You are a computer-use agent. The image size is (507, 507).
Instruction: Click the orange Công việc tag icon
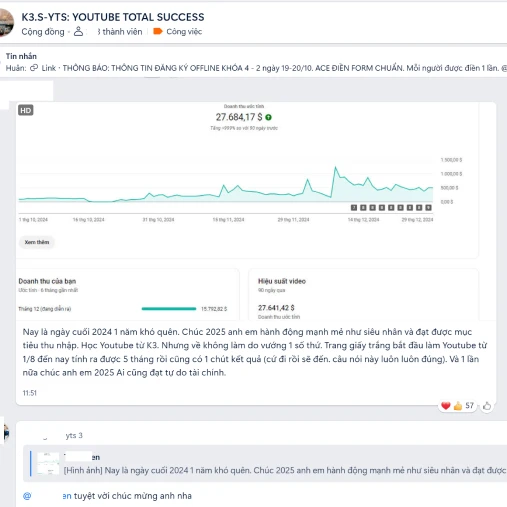(158, 31)
